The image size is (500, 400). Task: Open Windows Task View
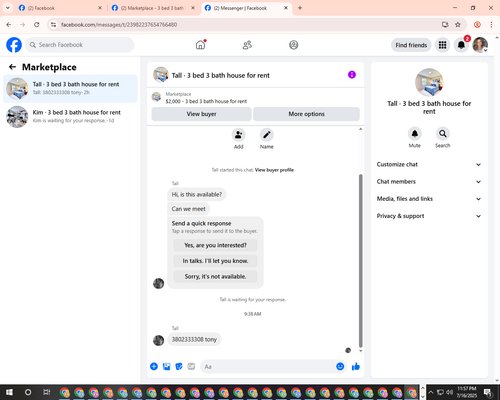47,392
